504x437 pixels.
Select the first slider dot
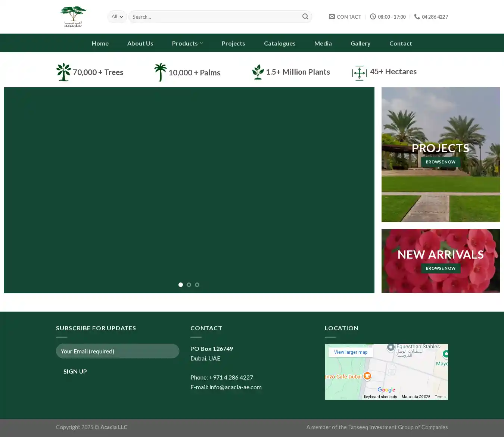181,285
